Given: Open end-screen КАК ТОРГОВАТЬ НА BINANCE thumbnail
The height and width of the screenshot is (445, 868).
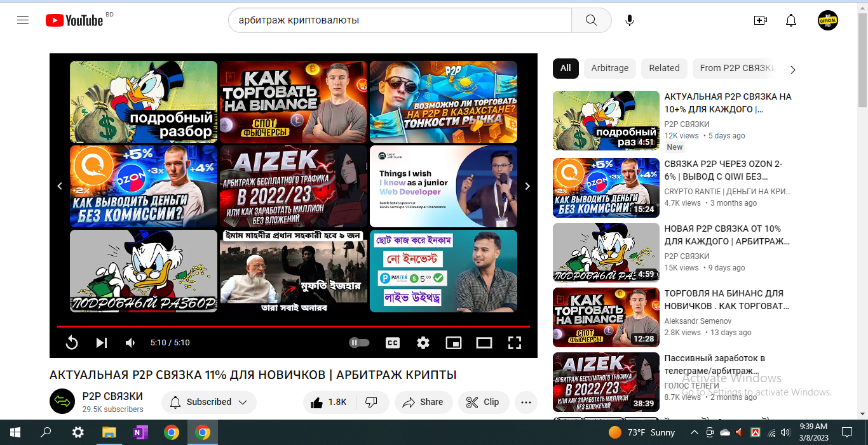Looking at the screenshot, I should (294, 102).
